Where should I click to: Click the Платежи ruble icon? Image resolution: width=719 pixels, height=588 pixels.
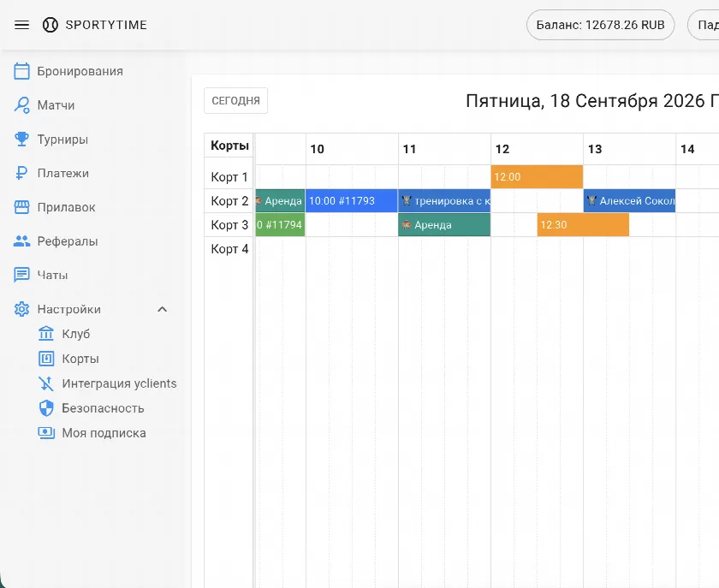coord(21,173)
